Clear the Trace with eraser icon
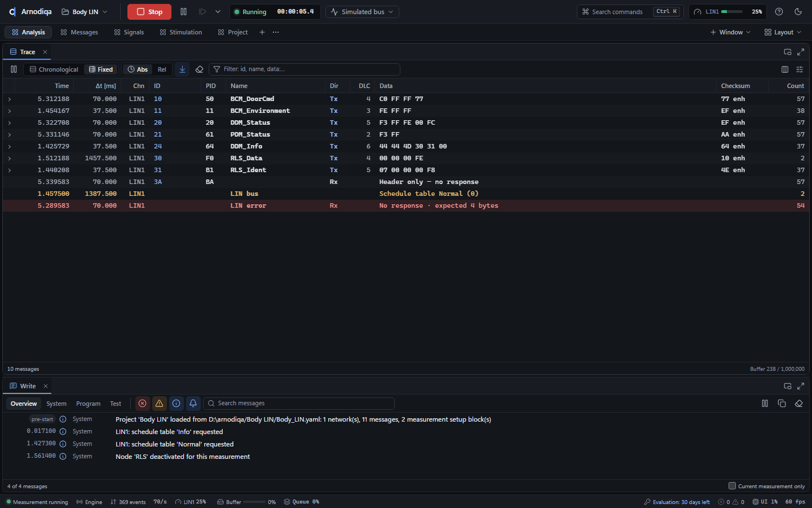Screen dimensions: 812x508 click(x=199, y=69)
